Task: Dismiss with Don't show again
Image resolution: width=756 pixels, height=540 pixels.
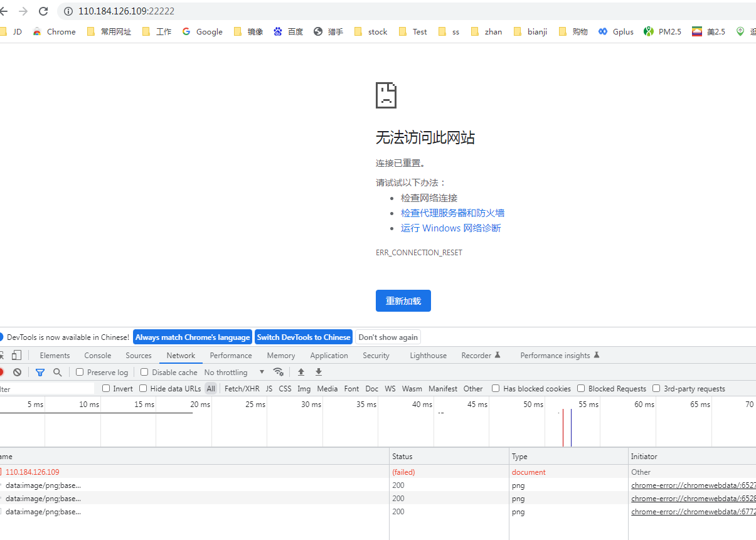Action: tap(388, 337)
